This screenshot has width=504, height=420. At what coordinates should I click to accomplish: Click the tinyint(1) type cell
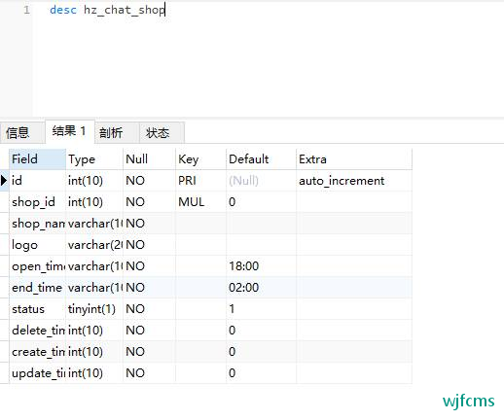click(94, 309)
